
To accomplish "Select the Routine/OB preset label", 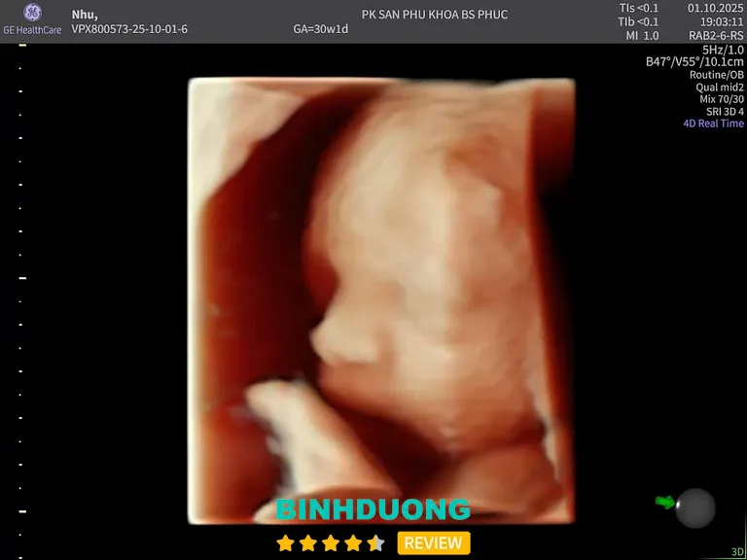I will [716, 75].
